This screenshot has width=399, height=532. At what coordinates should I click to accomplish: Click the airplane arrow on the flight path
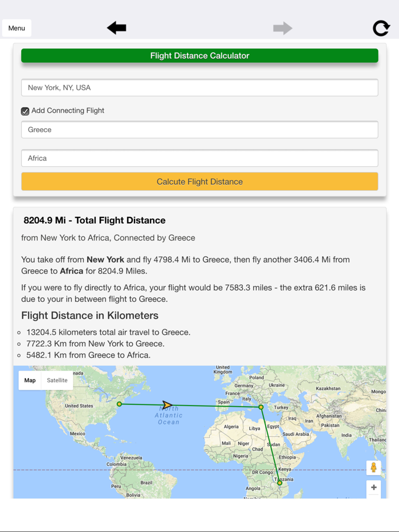point(167,404)
